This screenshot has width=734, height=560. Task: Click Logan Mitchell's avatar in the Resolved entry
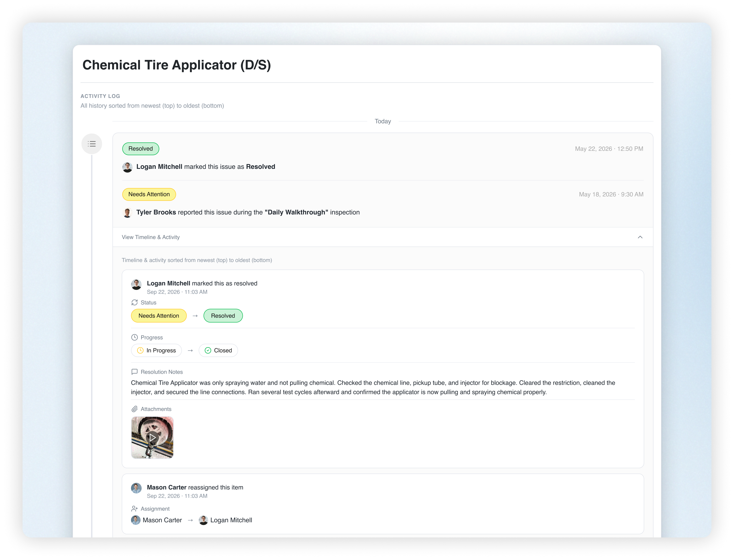(127, 167)
